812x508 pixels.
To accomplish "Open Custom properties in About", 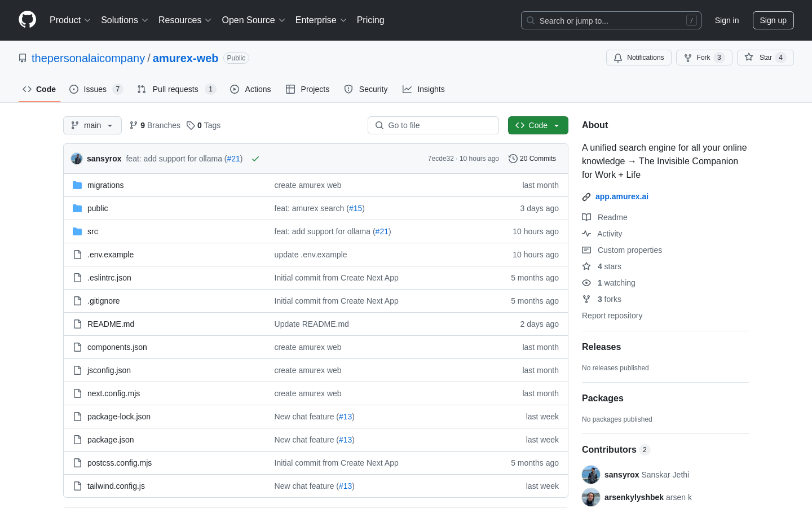I will 622,250.
